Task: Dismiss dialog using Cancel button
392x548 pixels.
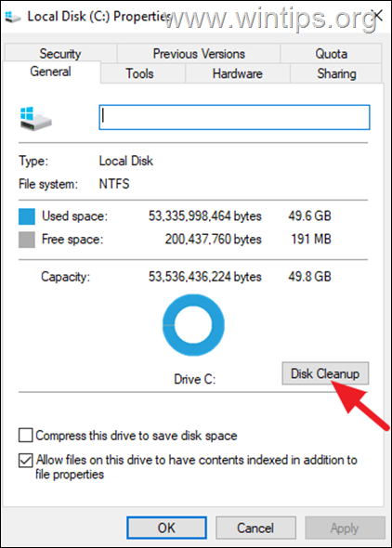Action: tap(255, 528)
